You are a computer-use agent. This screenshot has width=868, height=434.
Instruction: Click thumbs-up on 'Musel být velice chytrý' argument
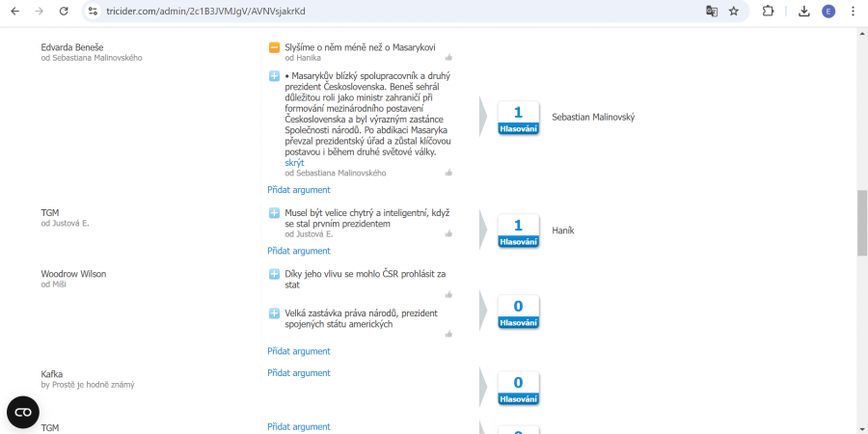point(448,234)
